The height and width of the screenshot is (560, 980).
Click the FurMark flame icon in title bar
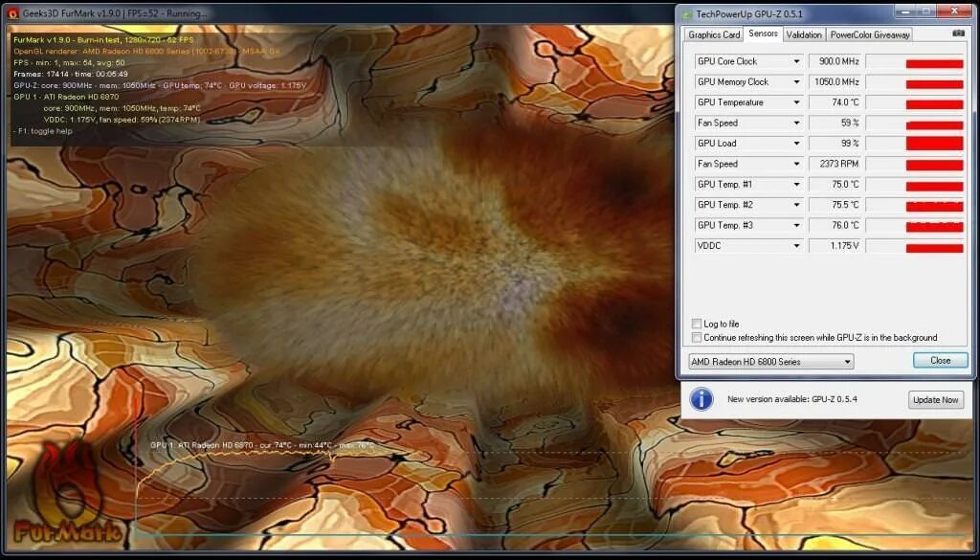point(12,12)
